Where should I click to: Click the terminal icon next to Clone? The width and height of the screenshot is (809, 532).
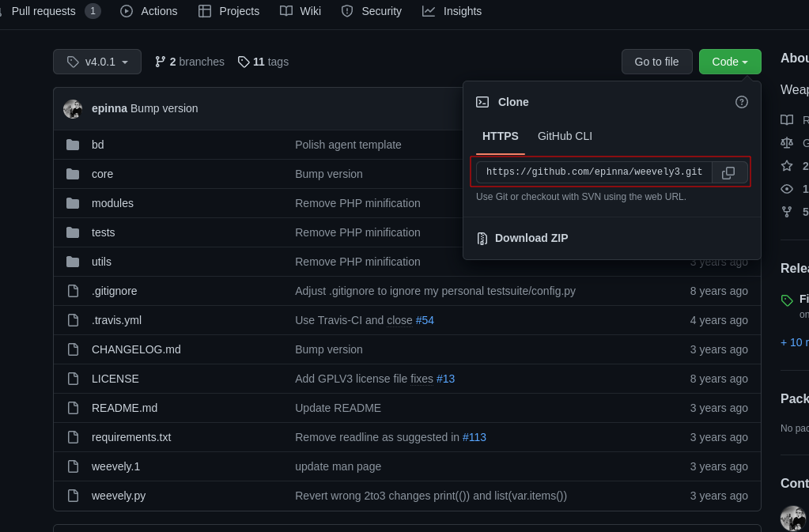tap(482, 102)
